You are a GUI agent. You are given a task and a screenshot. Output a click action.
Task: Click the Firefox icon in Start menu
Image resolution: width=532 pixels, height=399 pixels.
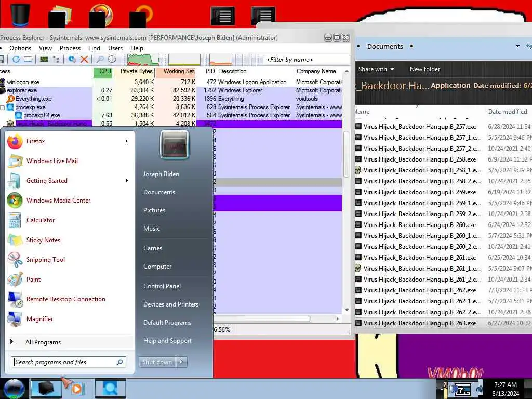[15, 141]
